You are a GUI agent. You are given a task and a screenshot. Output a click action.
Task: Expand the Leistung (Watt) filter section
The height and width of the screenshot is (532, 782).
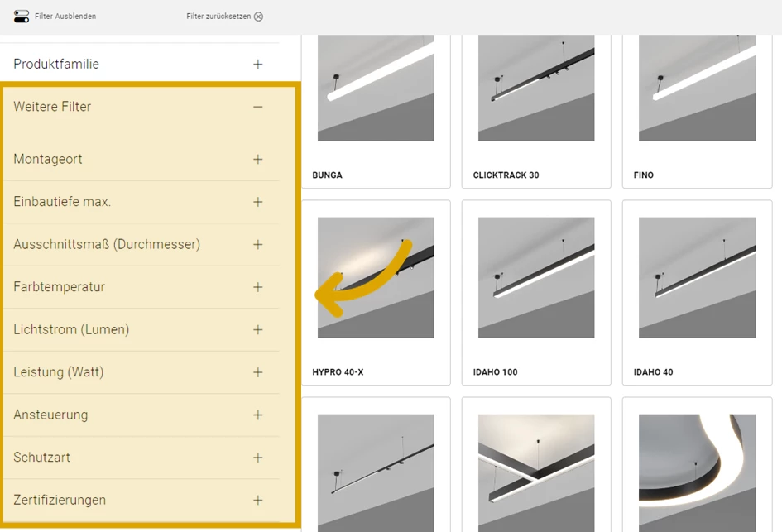[59, 372]
